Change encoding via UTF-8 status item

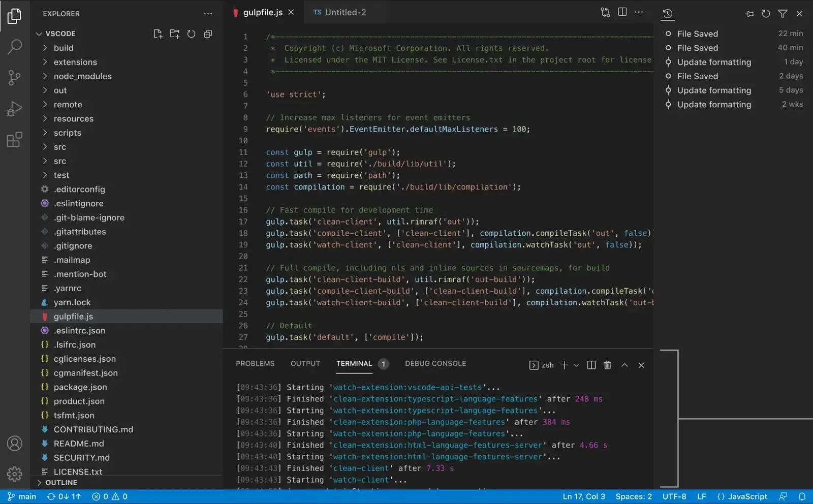pos(674,497)
